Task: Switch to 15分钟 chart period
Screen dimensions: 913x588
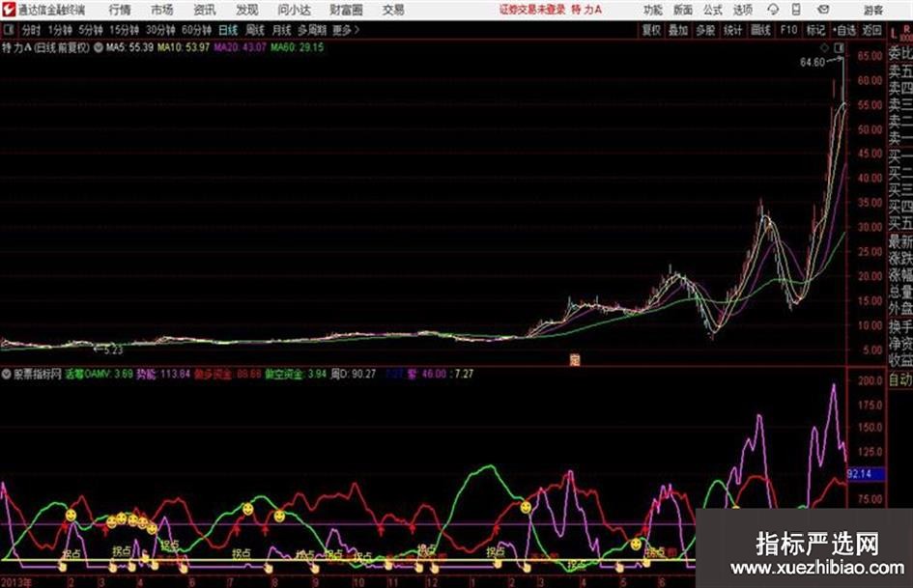Action: click(125, 30)
